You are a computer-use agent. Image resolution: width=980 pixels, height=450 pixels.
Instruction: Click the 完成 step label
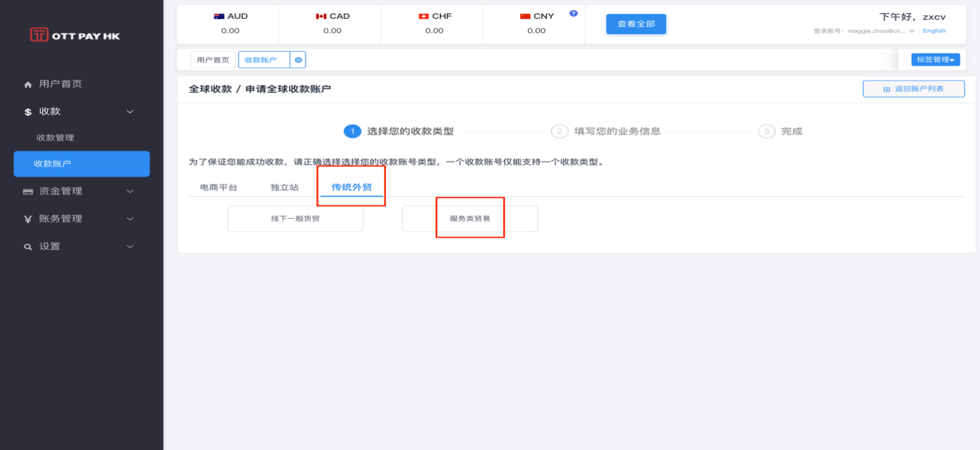[x=792, y=131]
